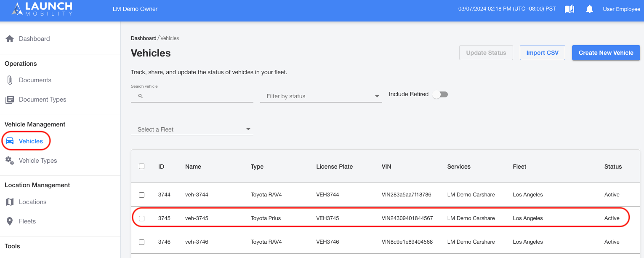Click license plate VEH3745

[x=327, y=218]
